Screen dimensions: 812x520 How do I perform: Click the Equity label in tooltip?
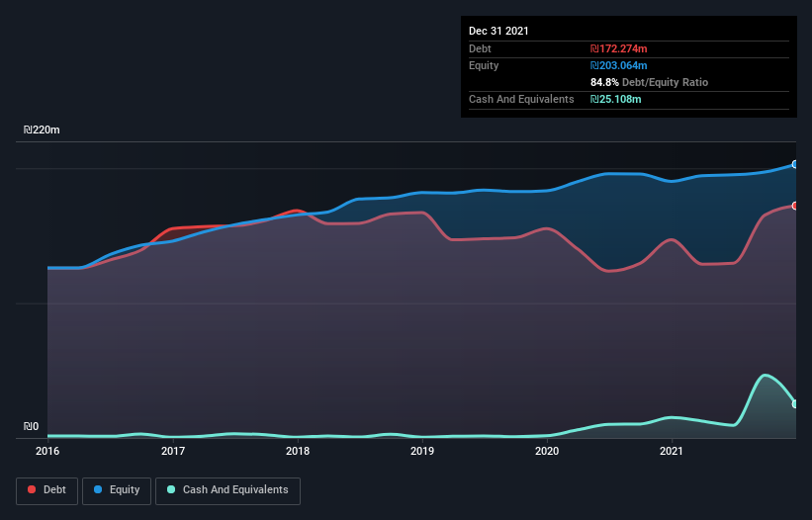pyautogui.click(x=484, y=65)
